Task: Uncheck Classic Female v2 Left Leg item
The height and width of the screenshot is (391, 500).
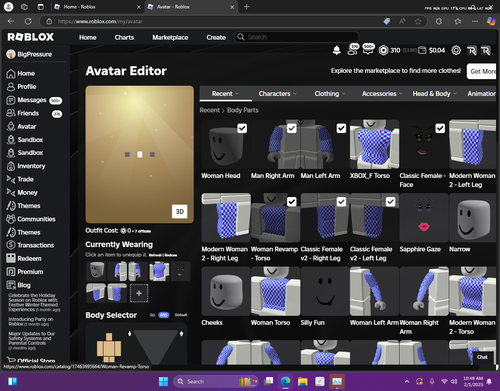Action: pyautogui.click(x=390, y=202)
